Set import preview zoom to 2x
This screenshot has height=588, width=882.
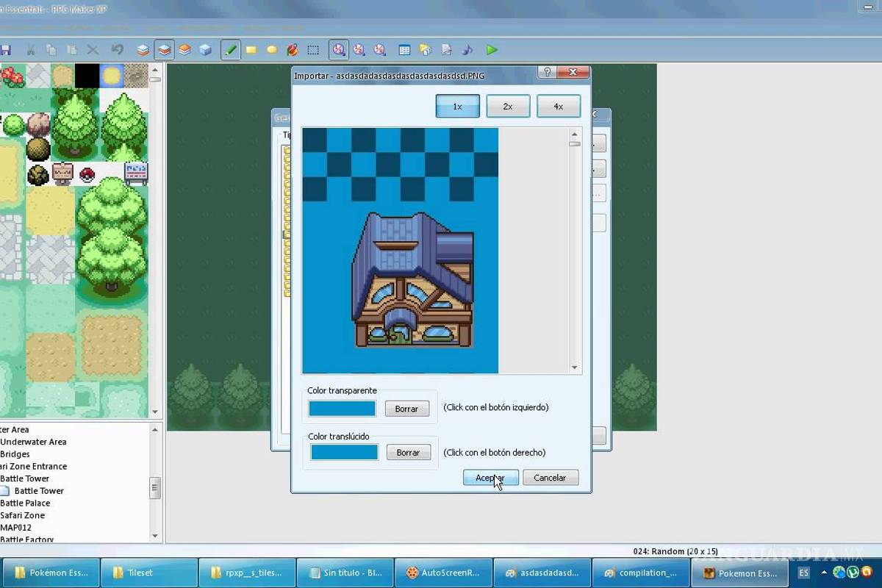pos(508,106)
